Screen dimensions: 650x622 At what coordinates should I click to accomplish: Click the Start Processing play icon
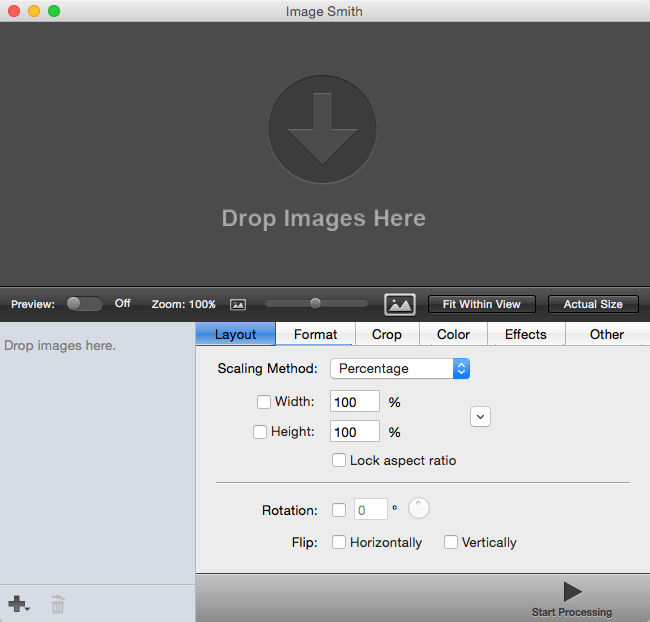[x=572, y=591]
